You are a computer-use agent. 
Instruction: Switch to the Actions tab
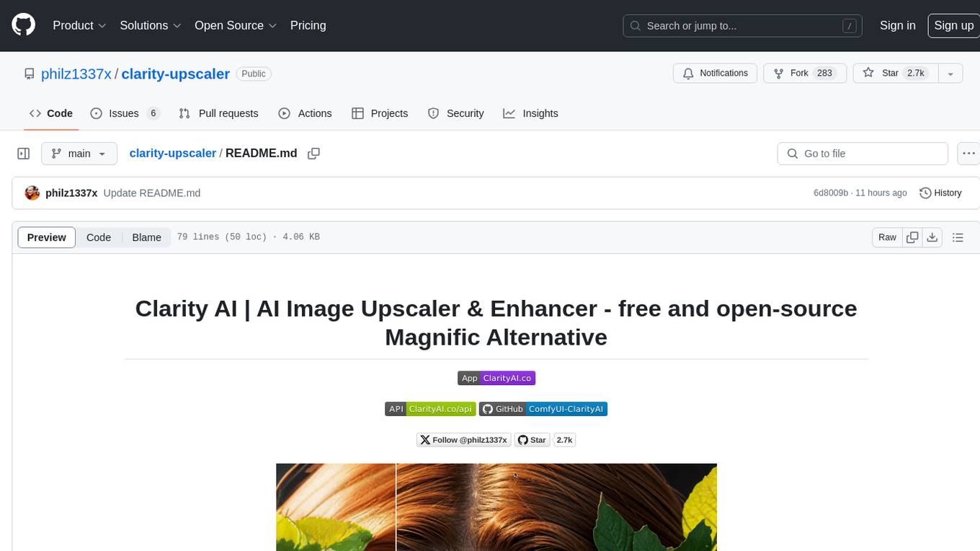[x=305, y=113]
